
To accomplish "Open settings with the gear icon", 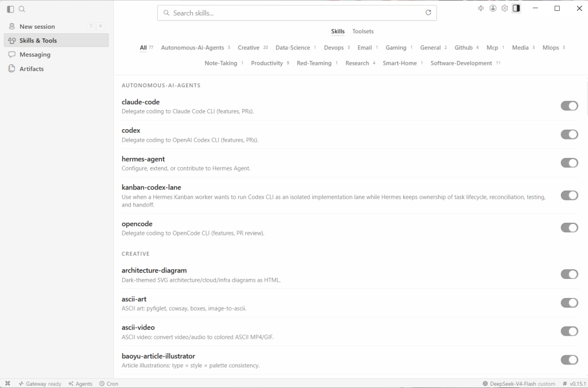I will 504,8.
